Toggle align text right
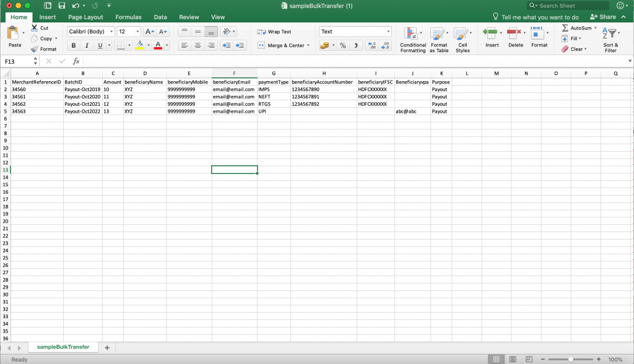Viewport: 634px width, 364px height. tap(211, 45)
